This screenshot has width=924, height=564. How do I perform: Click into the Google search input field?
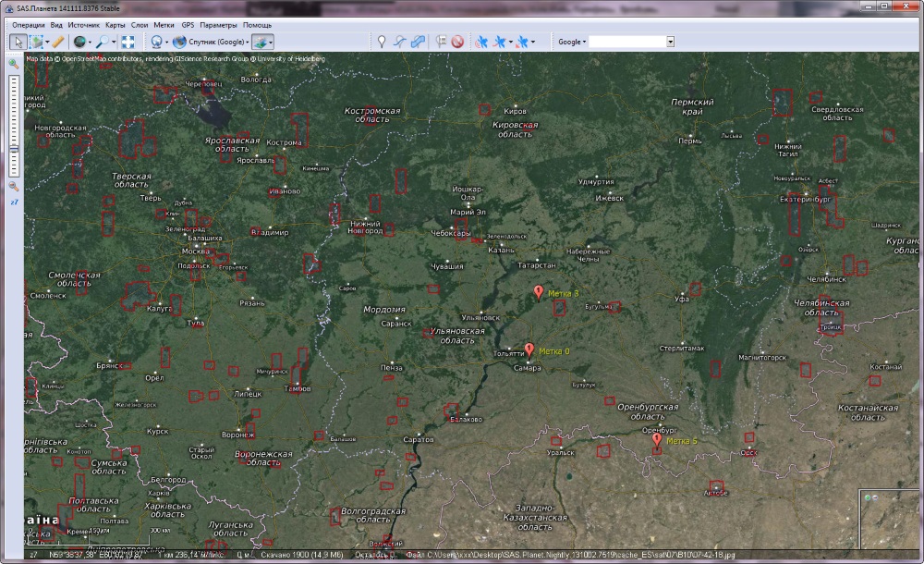pos(627,42)
